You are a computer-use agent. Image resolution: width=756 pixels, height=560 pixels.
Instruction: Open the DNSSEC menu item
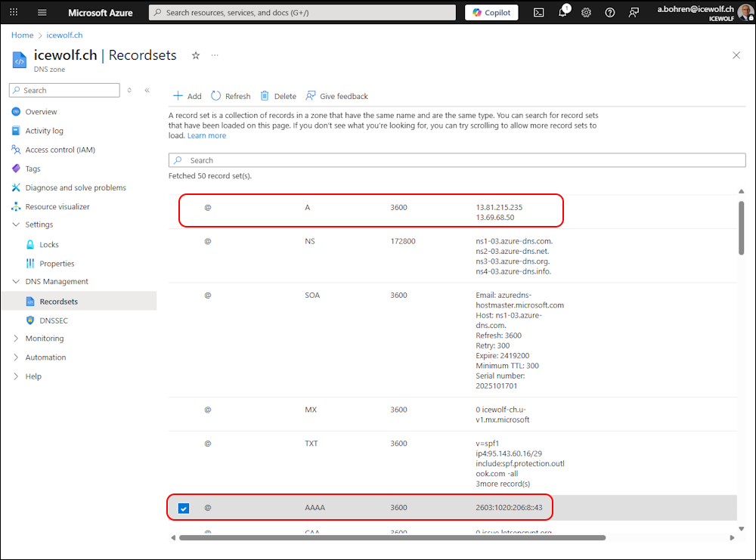click(x=53, y=320)
